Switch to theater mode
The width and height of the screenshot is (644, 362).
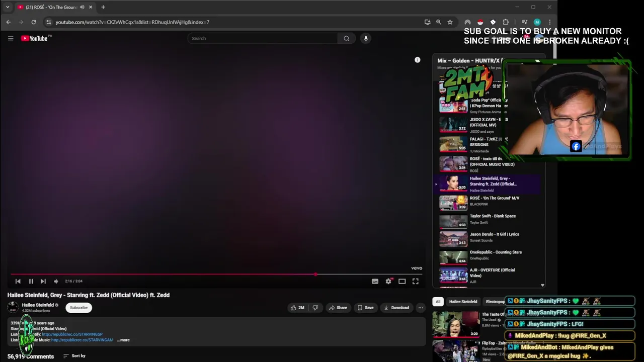pos(402,282)
